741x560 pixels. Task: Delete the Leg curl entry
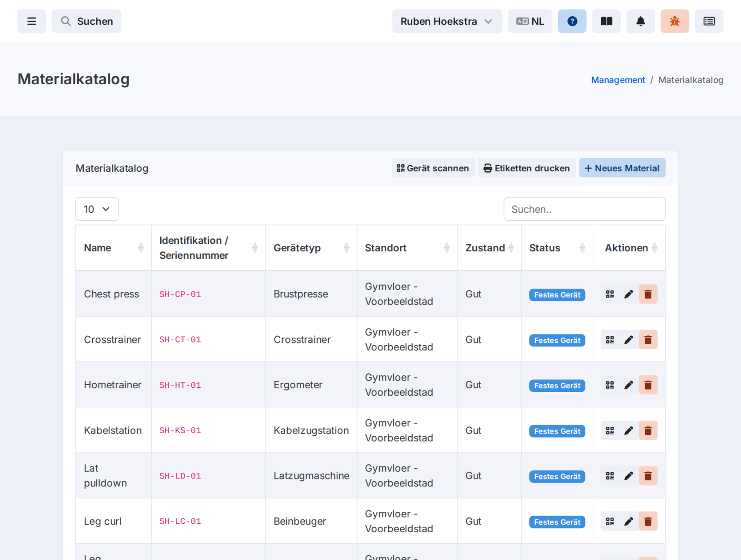click(648, 521)
